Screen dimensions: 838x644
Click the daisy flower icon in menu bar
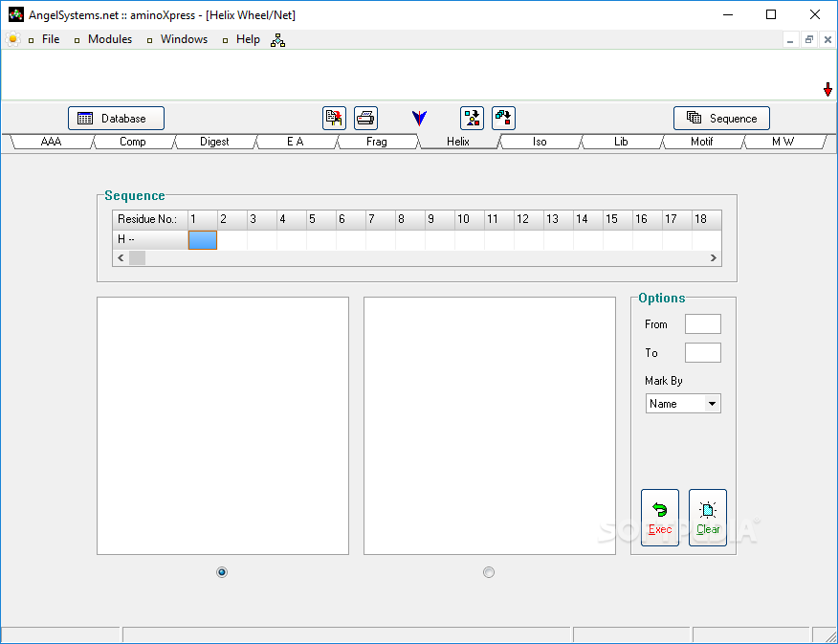pyautogui.click(x=12, y=39)
